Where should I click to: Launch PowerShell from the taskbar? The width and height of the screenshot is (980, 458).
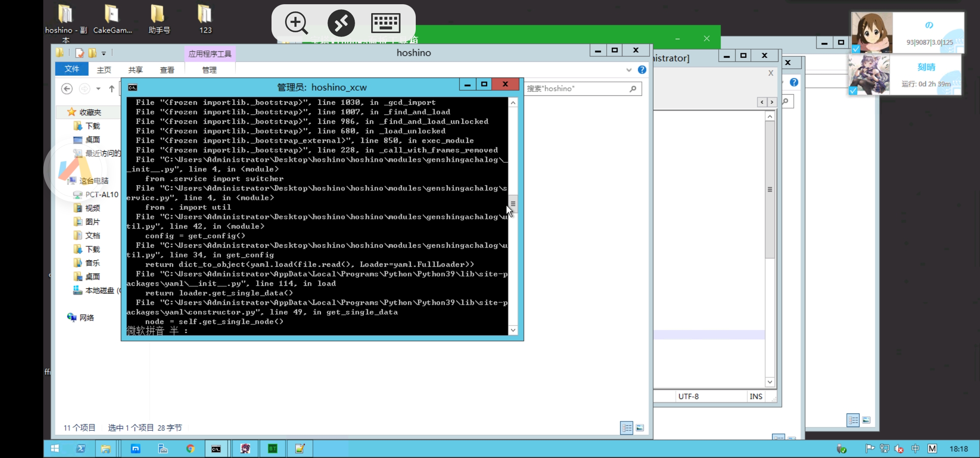click(x=81, y=449)
